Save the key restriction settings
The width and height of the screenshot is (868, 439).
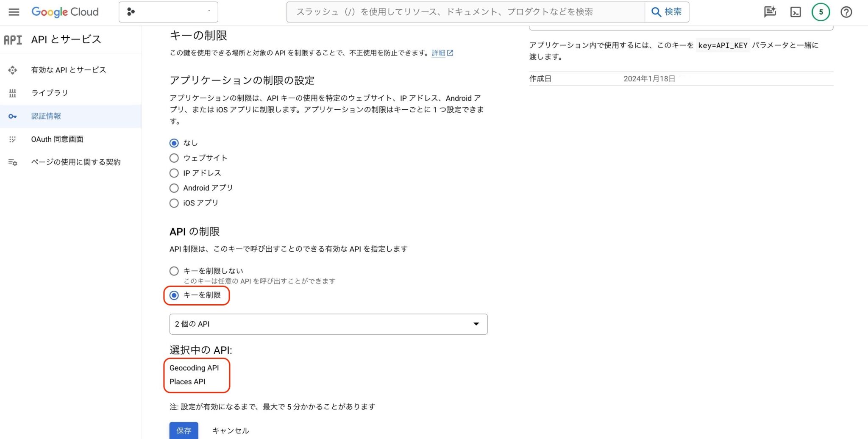tap(184, 430)
